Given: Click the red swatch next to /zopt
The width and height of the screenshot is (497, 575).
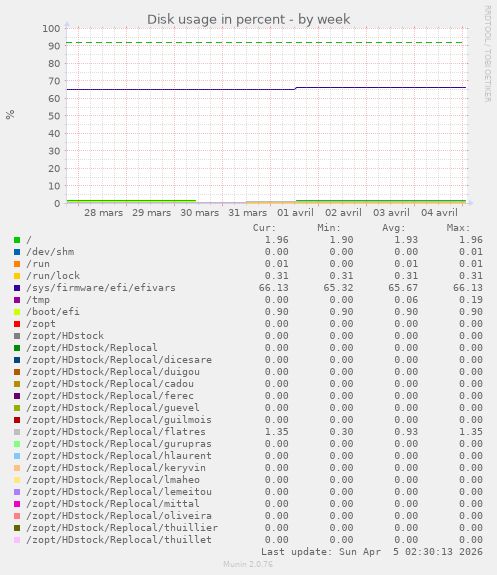Looking at the screenshot, I should click(17, 324).
